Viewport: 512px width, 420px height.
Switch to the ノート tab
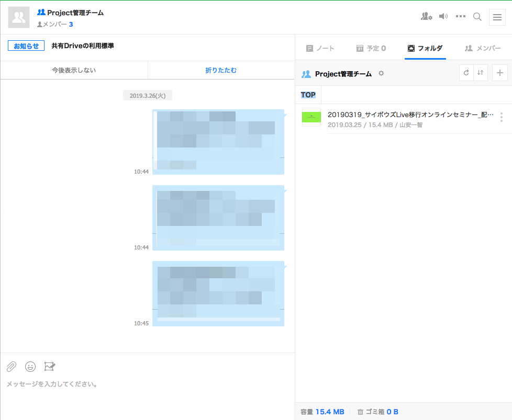(320, 48)
